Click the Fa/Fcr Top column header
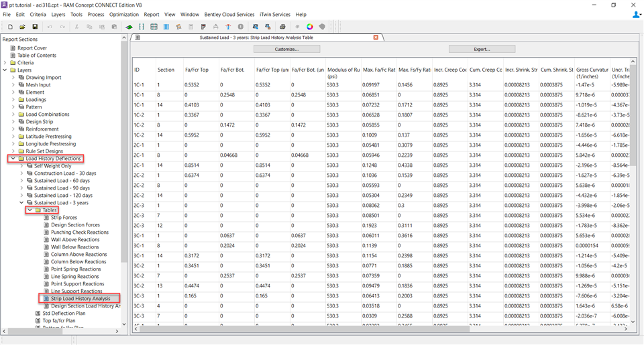Viewport: 644px width, 345px height. 197,70
